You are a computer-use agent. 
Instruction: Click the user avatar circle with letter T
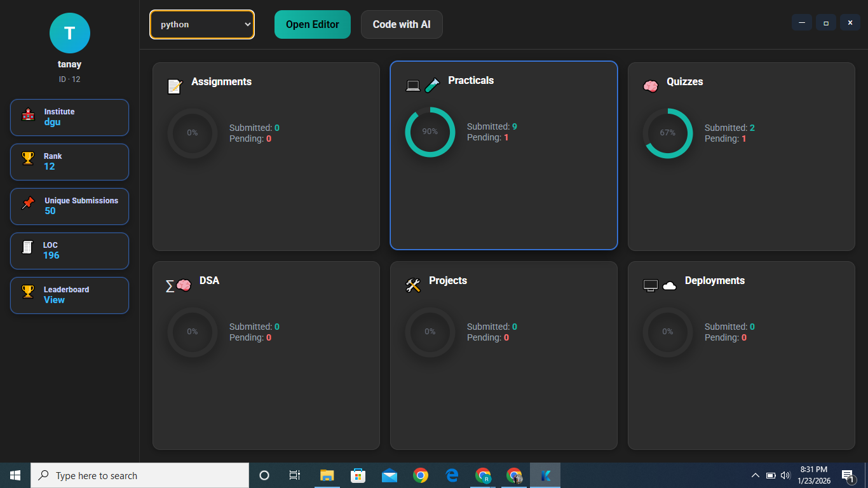point(70,33)
